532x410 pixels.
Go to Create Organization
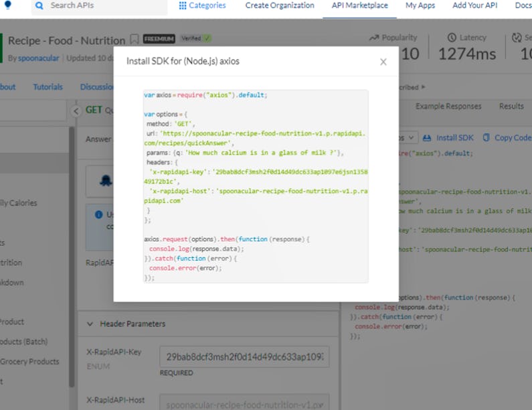(x=280, y=5)
